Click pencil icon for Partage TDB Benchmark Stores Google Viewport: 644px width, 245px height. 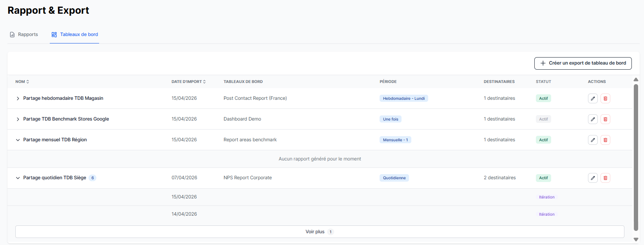point(593,119)
